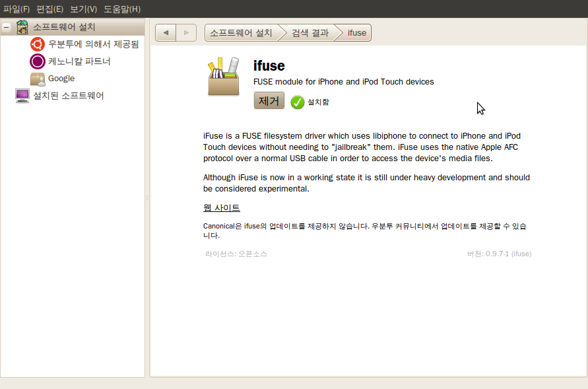Select 케노니칼 파트너 source
Image resolution: width=588 pixels, height=389 pixels.
[79, 61]
